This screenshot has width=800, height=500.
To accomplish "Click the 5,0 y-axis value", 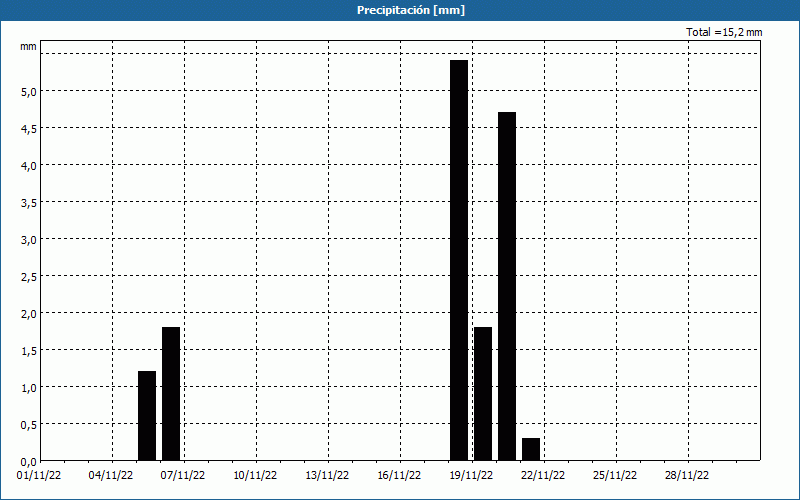I will pos(29,92).
